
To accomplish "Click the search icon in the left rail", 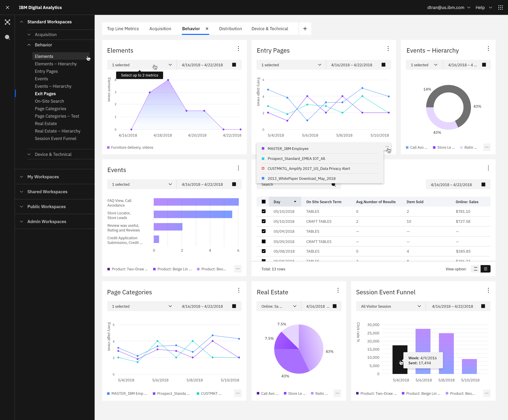I will coord(7,37).
